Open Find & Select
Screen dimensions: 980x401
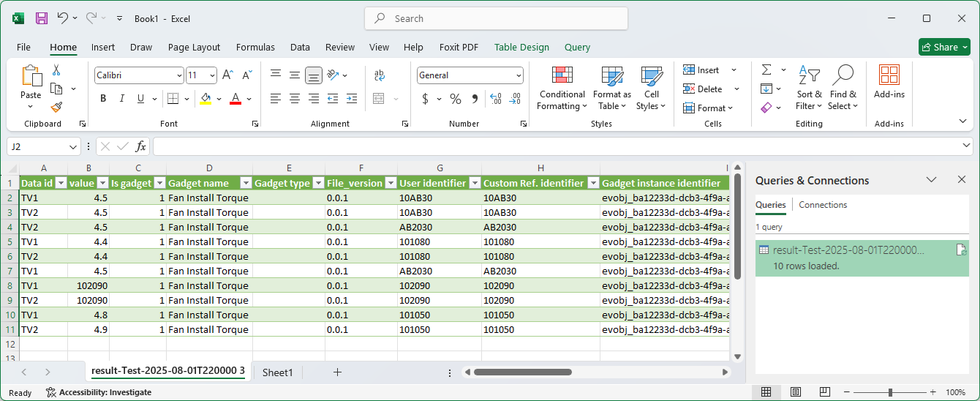(843, 88)
